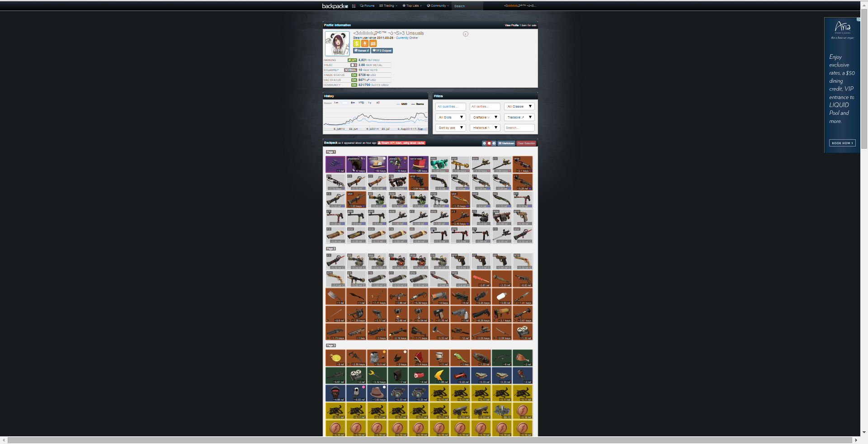
Task: Open the All rarities filter selector
Action: click(485, 107)
